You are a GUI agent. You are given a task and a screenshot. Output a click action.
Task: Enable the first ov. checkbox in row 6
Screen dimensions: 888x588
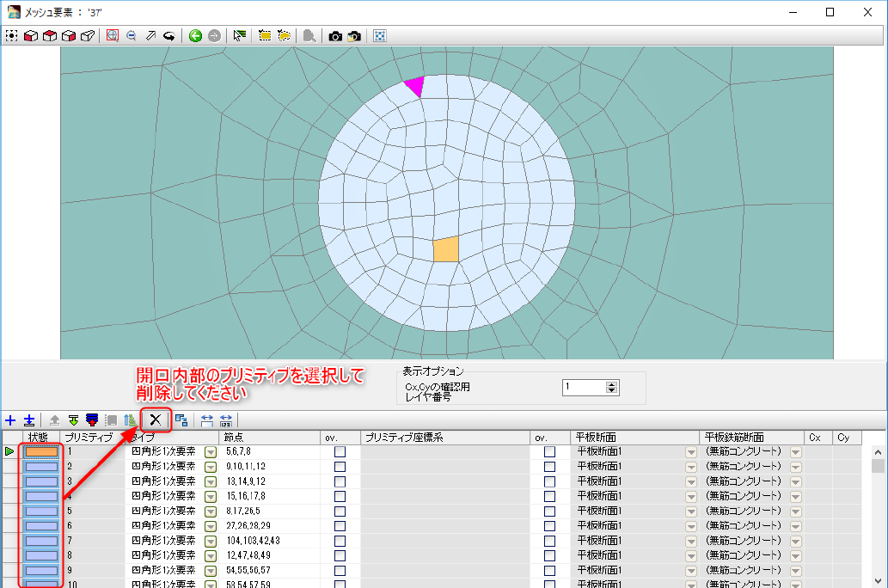click(x=340, y=525)
